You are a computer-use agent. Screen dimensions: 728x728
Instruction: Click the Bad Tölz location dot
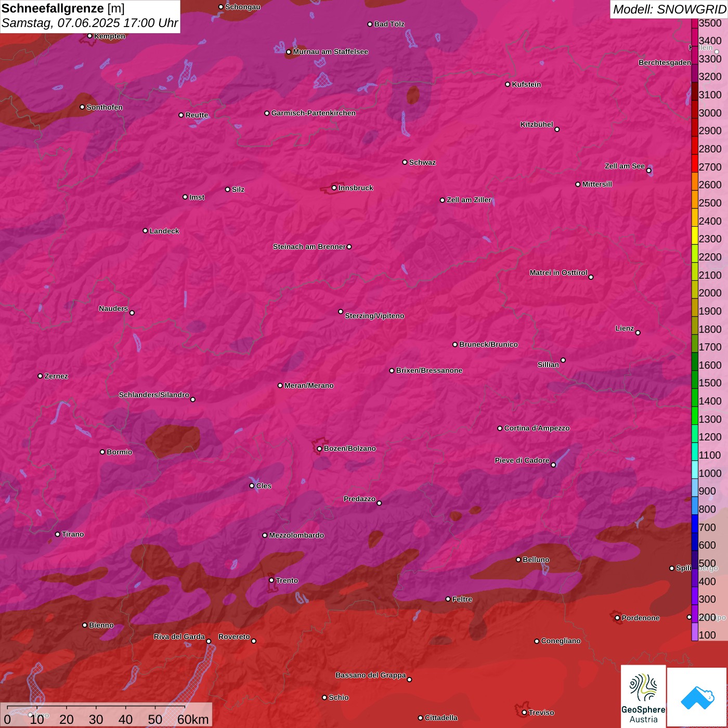click(x=370, y=24)
